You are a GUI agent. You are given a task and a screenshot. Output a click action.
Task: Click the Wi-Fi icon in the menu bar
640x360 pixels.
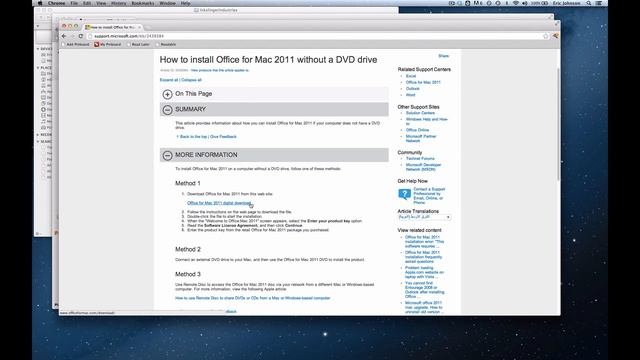click(x=516, y=3)
